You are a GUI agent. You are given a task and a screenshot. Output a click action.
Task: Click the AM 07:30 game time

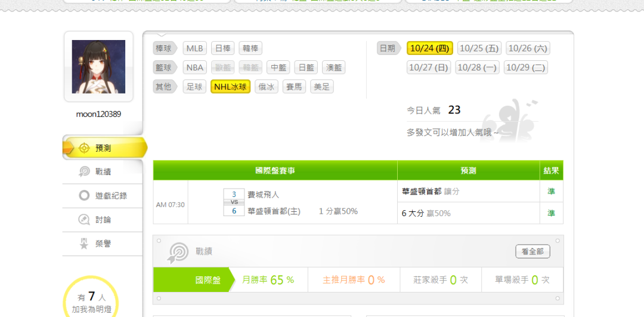coord(171,205)
